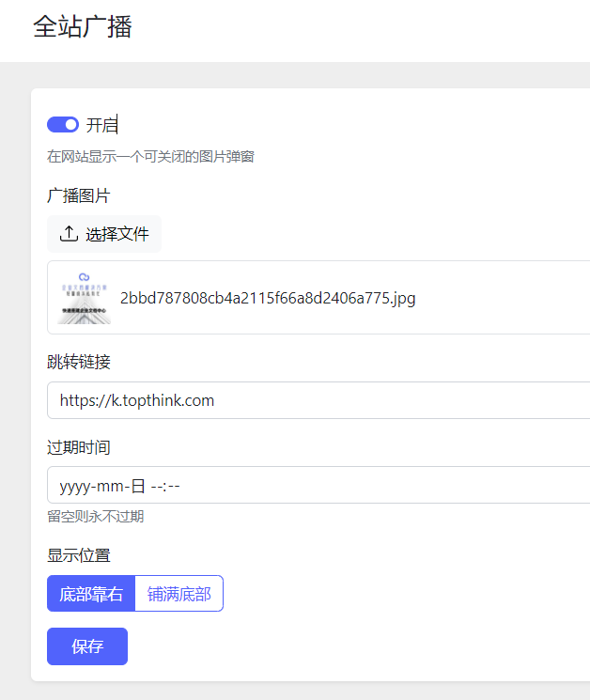Click the 保存 button
This screenshot has height=700, width=590.
pyautogui.click(x=87, y=646)
